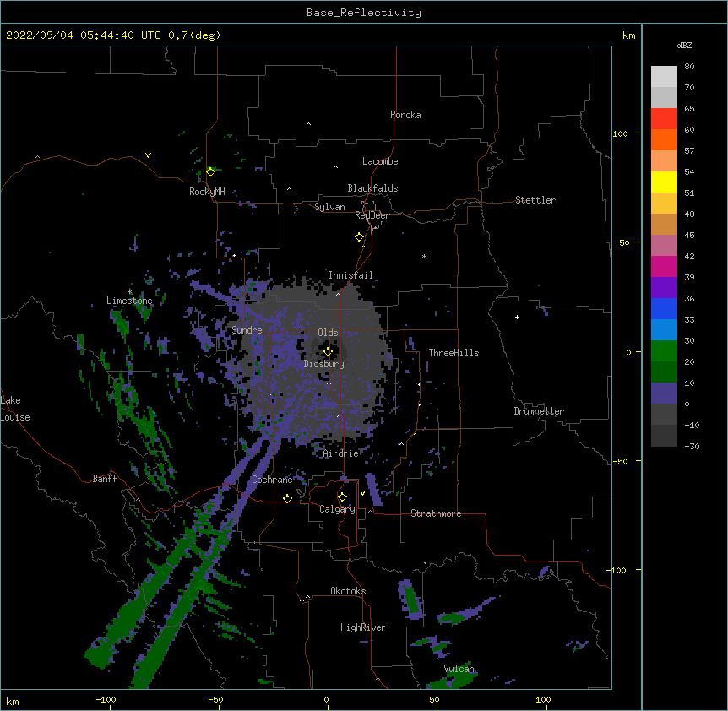Click the Airdrie city label
This screenshot has width=728, height=711.
(341, 453)
